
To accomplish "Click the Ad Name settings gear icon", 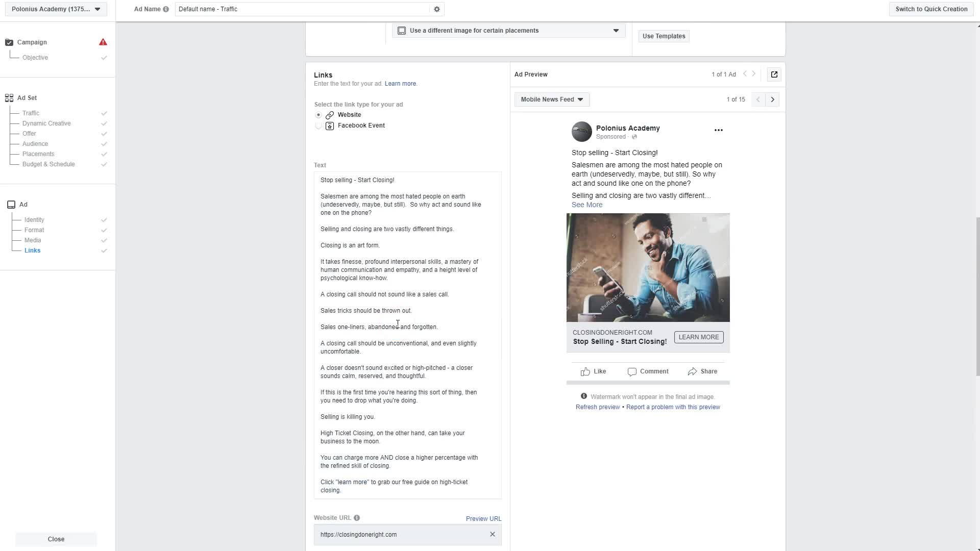I will [x=436, y=9].
